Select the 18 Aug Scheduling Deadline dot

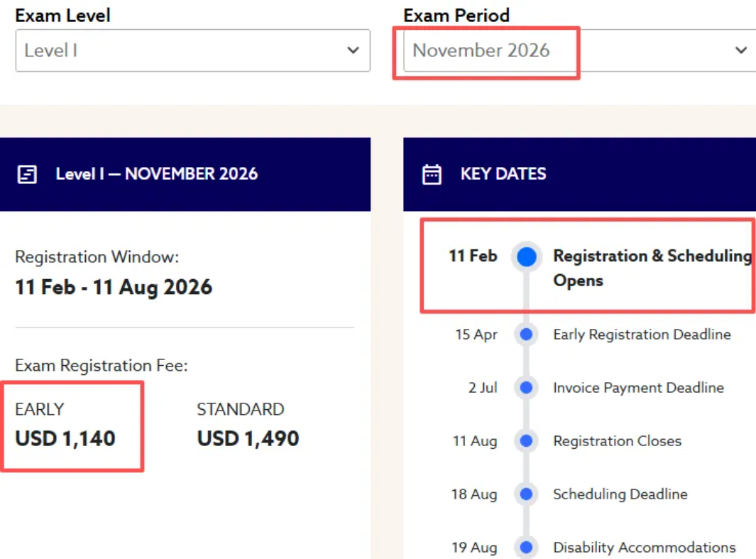coord(526,494)
